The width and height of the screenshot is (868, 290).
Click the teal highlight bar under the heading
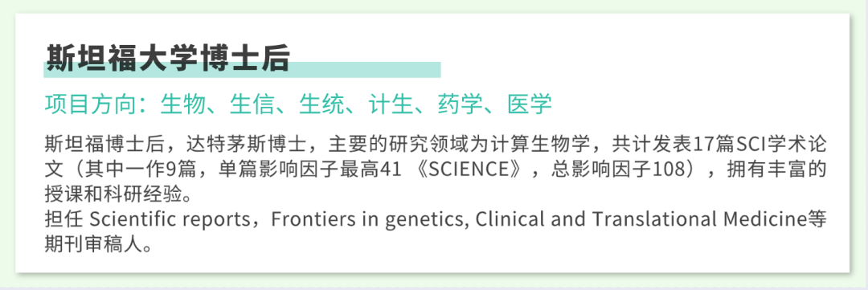[242, 70]
